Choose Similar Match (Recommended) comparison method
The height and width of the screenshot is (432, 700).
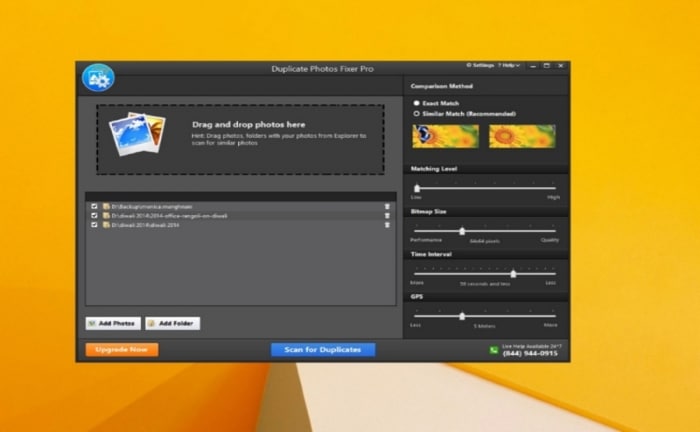pyautogui.click(x=417, y=114)
